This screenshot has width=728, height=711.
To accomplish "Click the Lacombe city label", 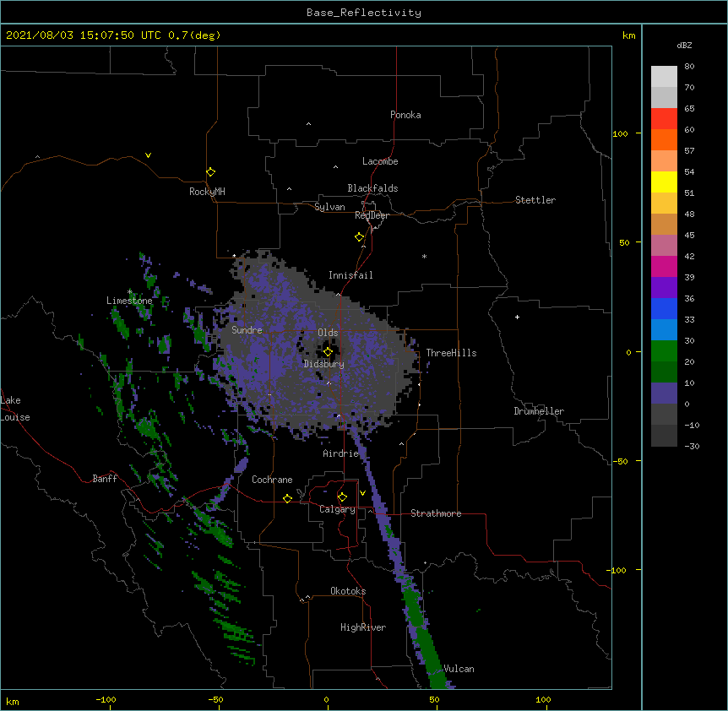I will (x=380, y=161).
